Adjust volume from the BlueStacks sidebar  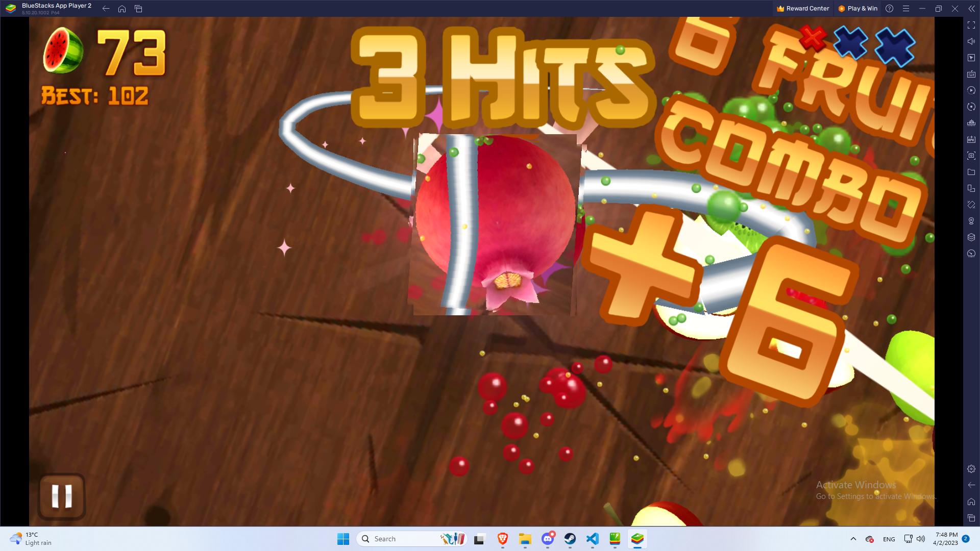[x=971, y=41]
